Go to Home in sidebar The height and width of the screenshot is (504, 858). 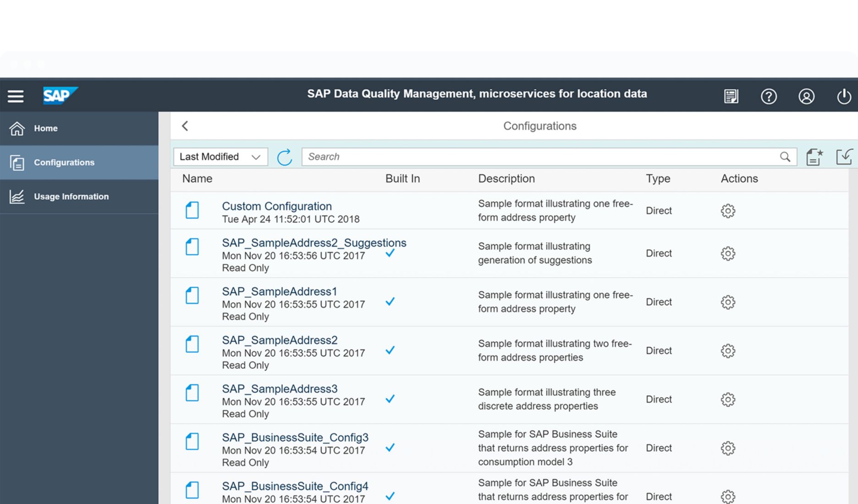(46, 129)
